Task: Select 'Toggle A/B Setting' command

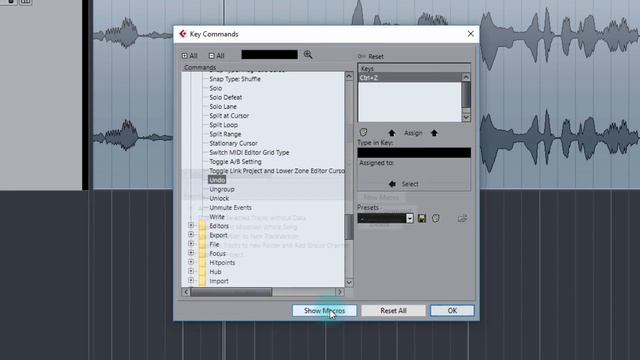Action: (x=235, y=162)
